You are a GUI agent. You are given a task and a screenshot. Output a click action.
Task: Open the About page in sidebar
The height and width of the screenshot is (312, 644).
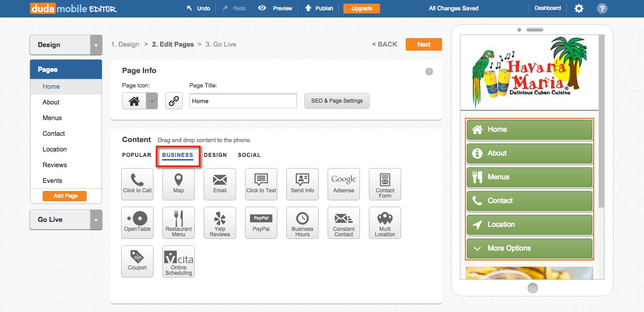[x=66, y=102]
